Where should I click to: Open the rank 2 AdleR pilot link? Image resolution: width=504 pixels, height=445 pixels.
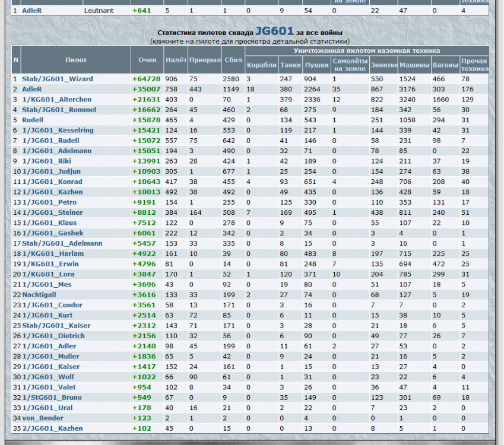tap(32, 90)
